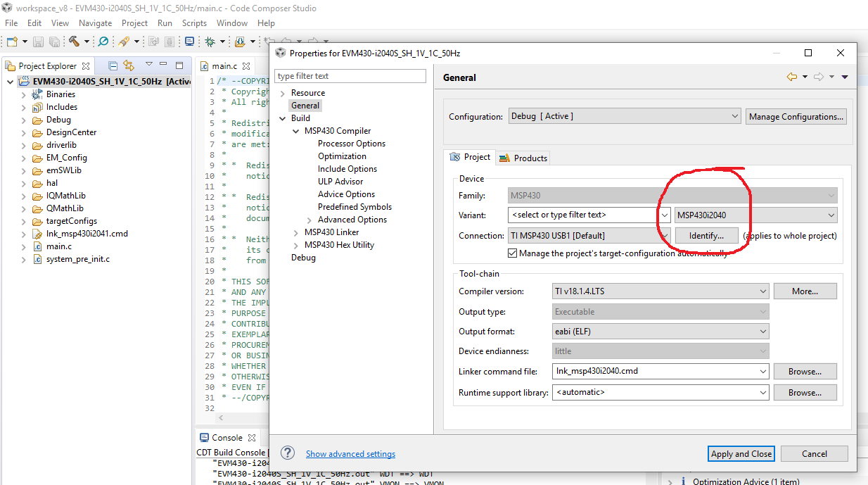The image size is (868, 485).
Task: Click the help question mark icon
Action: click(x=288, y=453)
